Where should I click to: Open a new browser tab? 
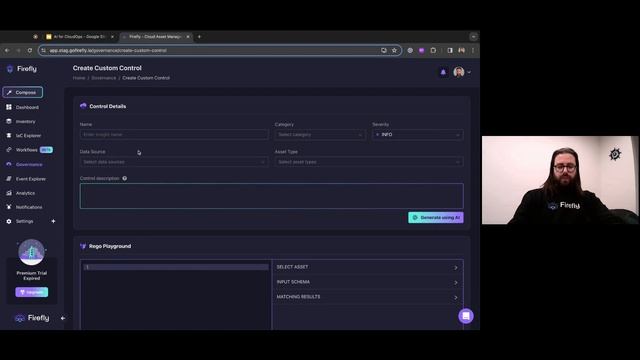(199, 37)
